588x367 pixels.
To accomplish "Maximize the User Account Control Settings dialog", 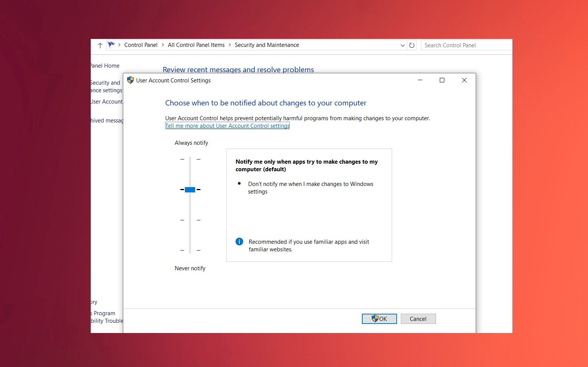I will pyautogui.click(x=442, y=80).
